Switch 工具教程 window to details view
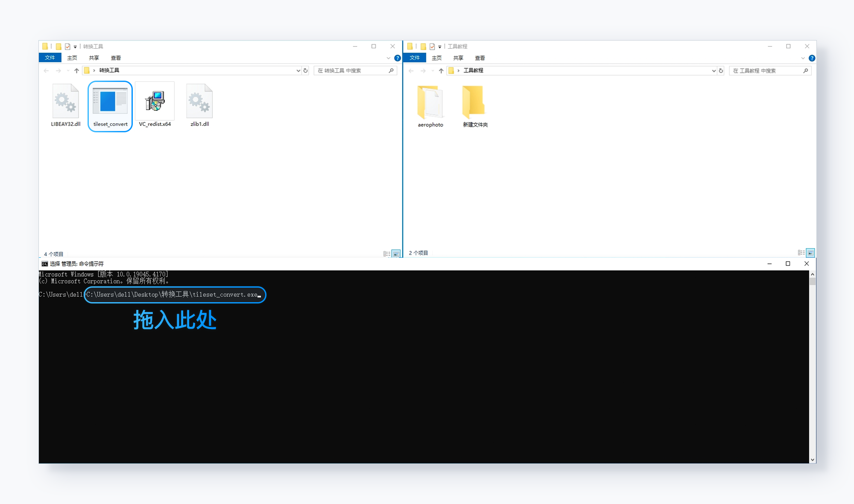The image size is (854, 504). pyautogui.click(x=801, y=253)
